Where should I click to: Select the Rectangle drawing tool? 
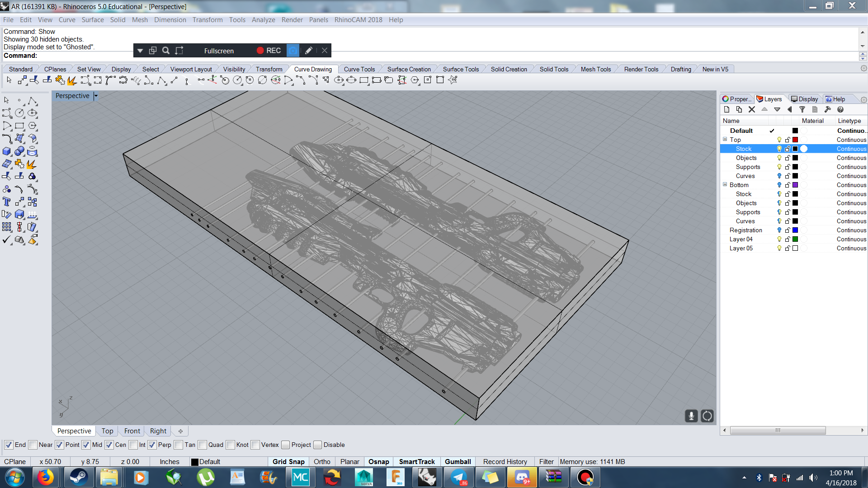19,126
